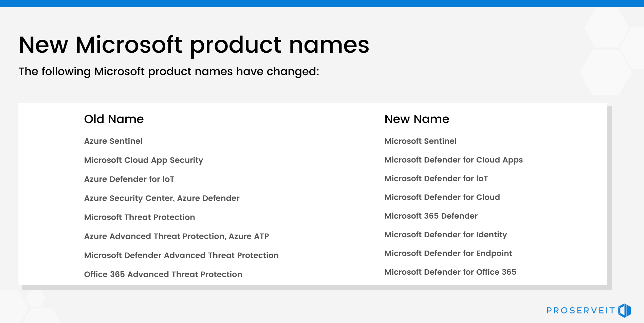Click the PROSERVEIT brand text
Image resolution: width=644 pixels, height=323 pixels.
click(580, 310)
